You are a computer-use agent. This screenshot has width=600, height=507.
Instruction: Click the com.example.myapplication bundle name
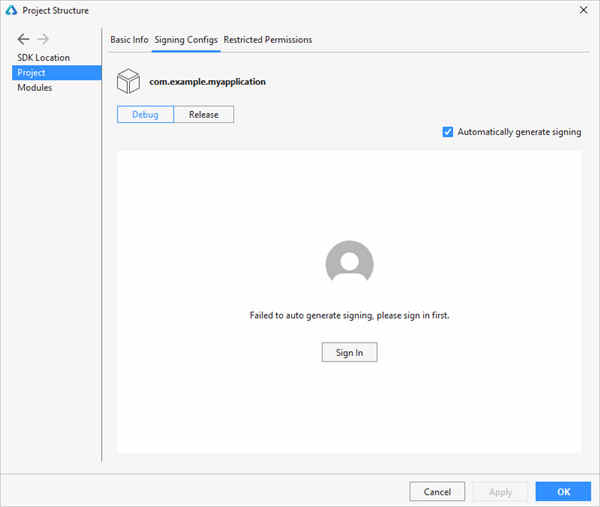(x=207, y=82)
